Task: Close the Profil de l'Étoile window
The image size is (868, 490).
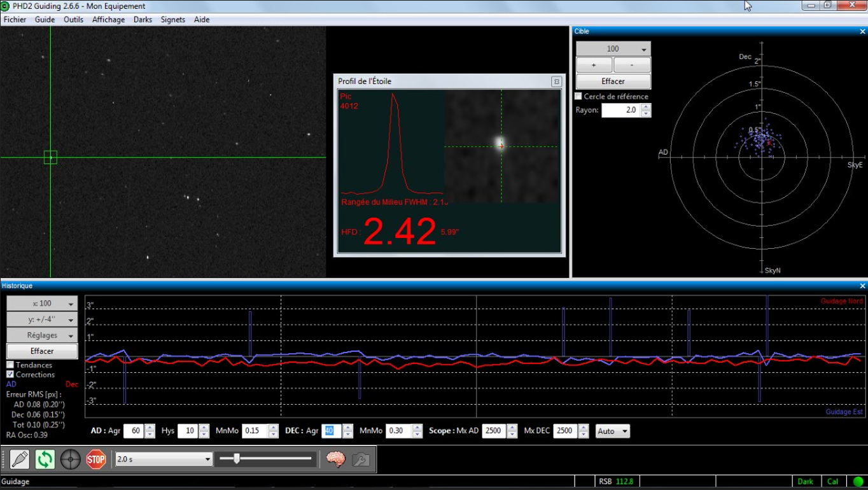Action: click(x=556, y=81)
